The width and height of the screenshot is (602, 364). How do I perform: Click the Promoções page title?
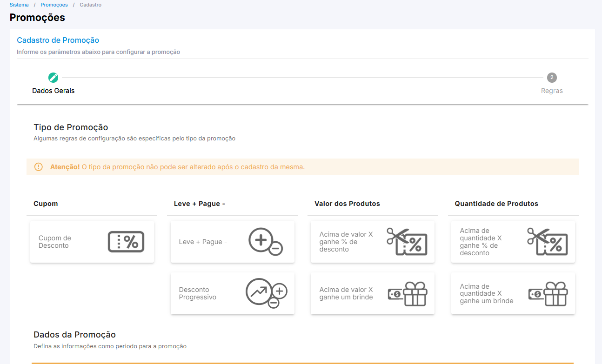[x=37, y=18]
